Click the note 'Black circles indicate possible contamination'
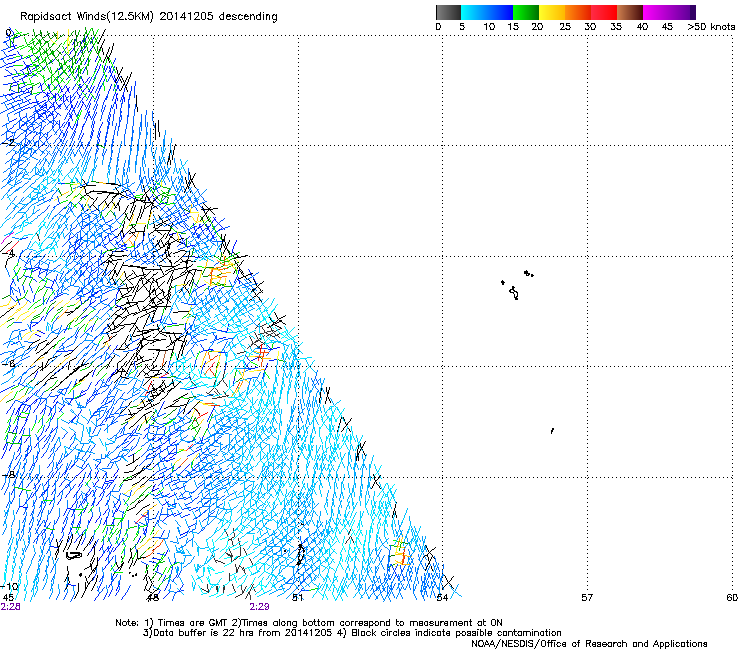The width and height of the screenshot is (740, 650). (456, 633)
